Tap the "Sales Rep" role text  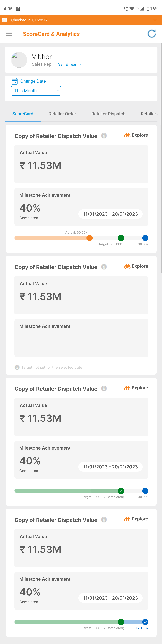click(42, 64)
